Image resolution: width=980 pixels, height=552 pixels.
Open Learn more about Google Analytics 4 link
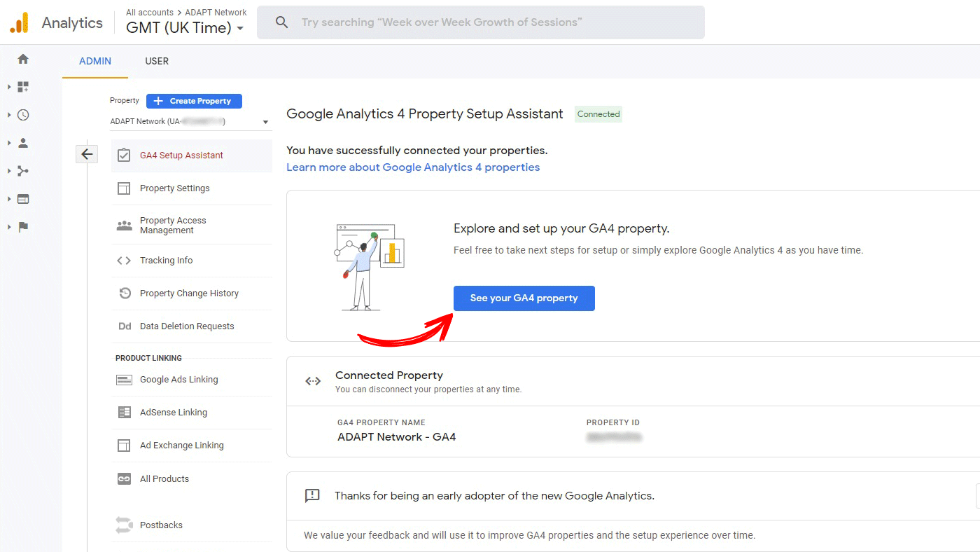[x=413, y=167]
